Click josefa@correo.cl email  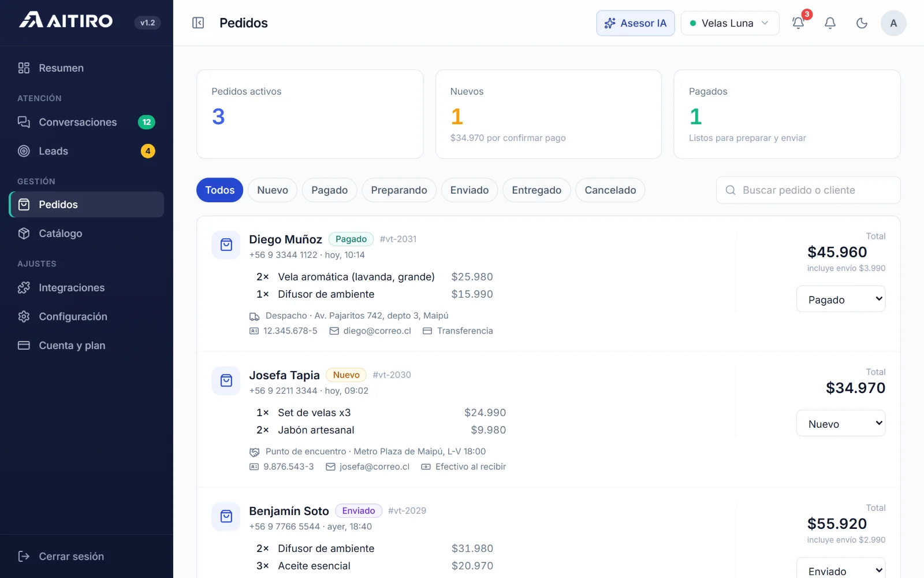point(374,467)
